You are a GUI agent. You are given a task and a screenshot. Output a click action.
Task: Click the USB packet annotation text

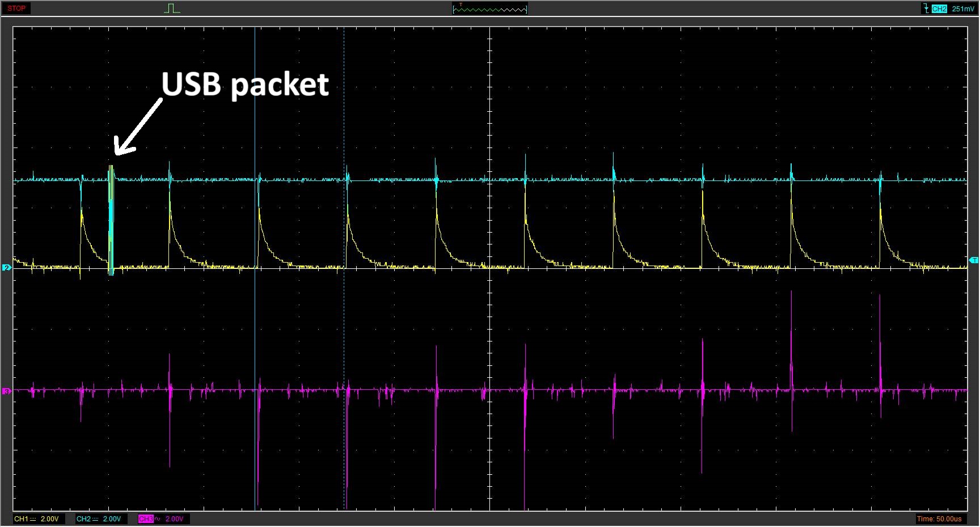[x=245, y=84]
